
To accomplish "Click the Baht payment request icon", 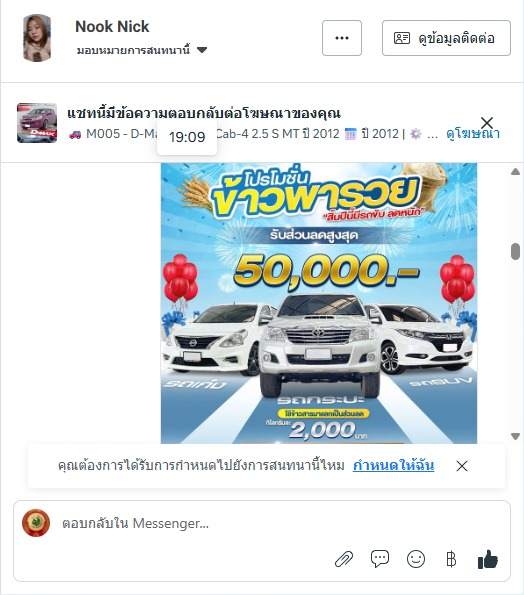I will (451, 559).
